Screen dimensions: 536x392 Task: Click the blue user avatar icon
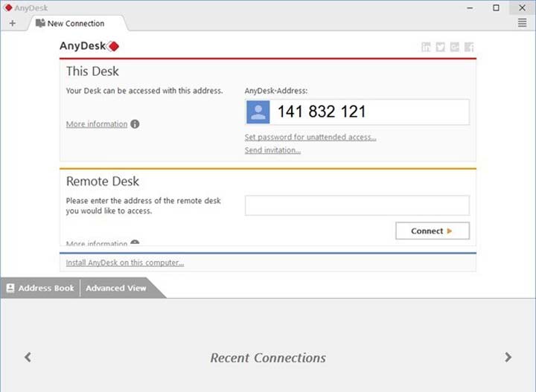tap(258, 112)
